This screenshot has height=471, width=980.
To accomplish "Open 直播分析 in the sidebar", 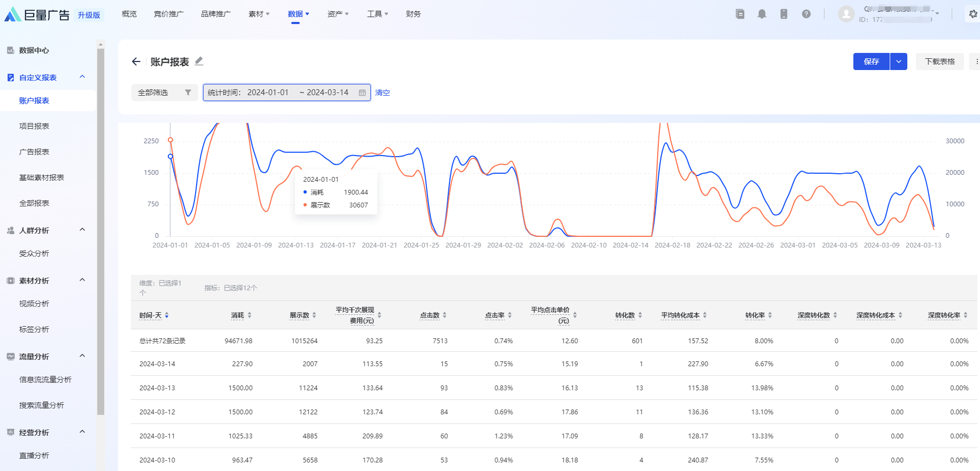I will coord(34,455).
